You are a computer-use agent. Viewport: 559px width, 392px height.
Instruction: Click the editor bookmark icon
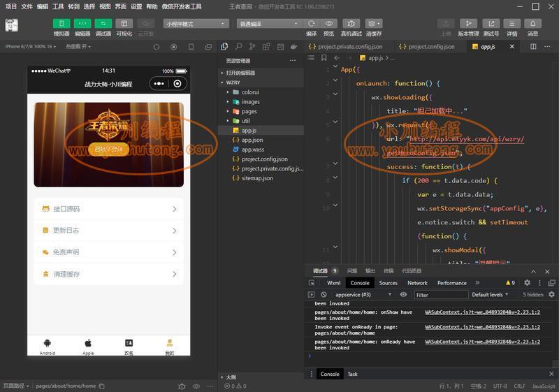pos(324,58)
